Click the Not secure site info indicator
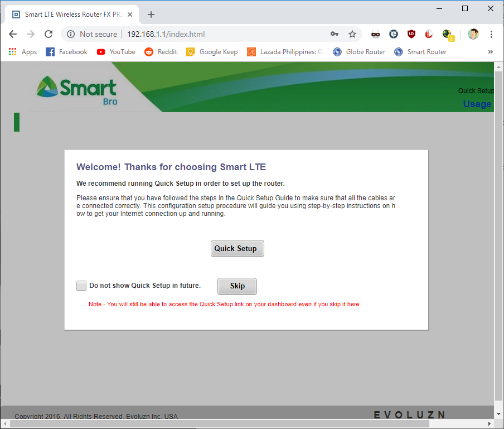 tap(92, 34)
